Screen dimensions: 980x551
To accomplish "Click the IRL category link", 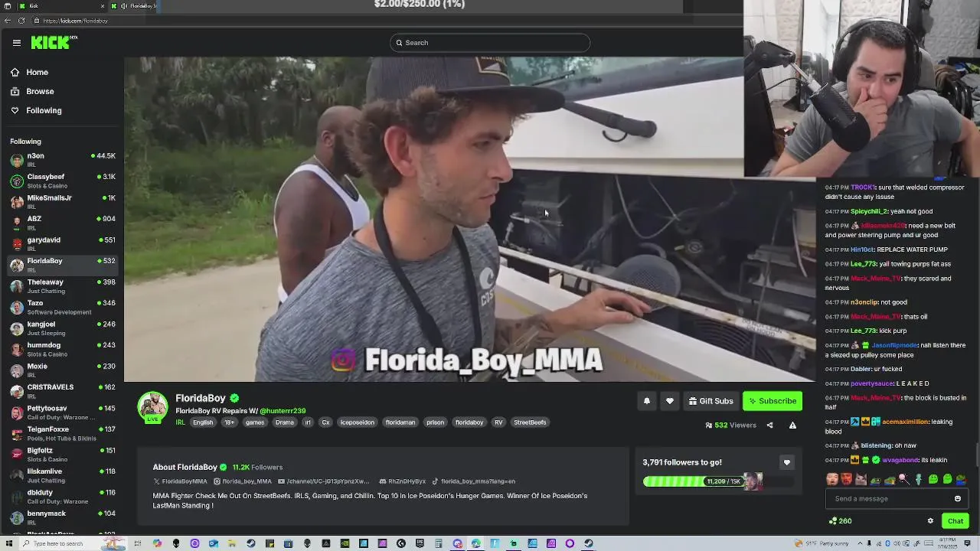I will coord(180,422).
